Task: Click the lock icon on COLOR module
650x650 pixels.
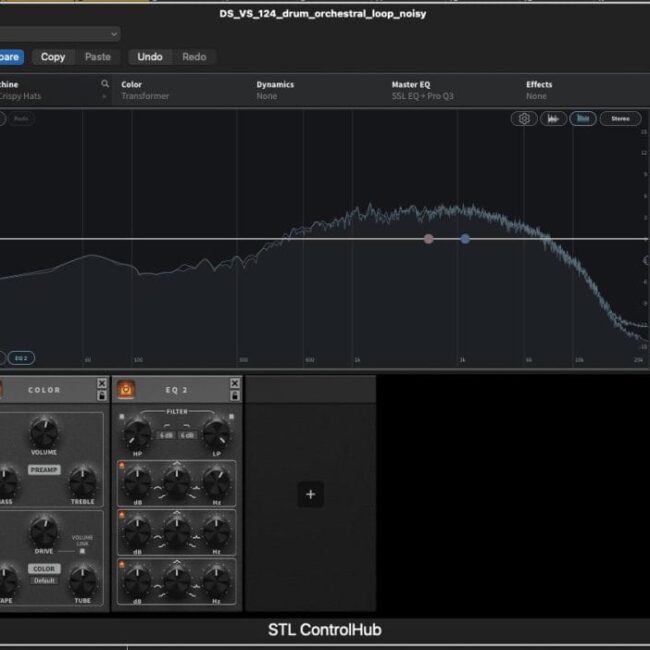Action: point(101,396)
